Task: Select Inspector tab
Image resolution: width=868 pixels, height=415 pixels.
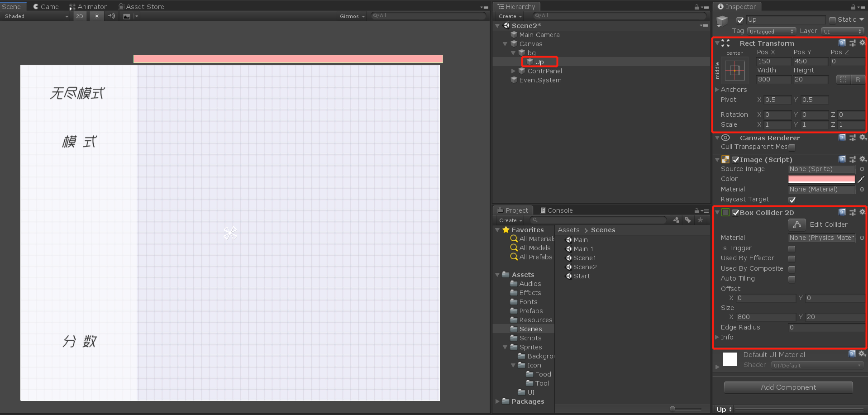Action: pos(737,7)
